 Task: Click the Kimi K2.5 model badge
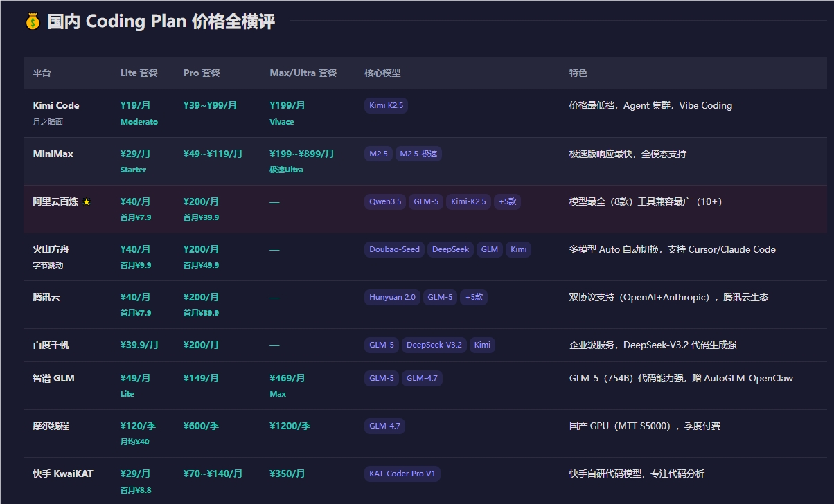[386, 105]
